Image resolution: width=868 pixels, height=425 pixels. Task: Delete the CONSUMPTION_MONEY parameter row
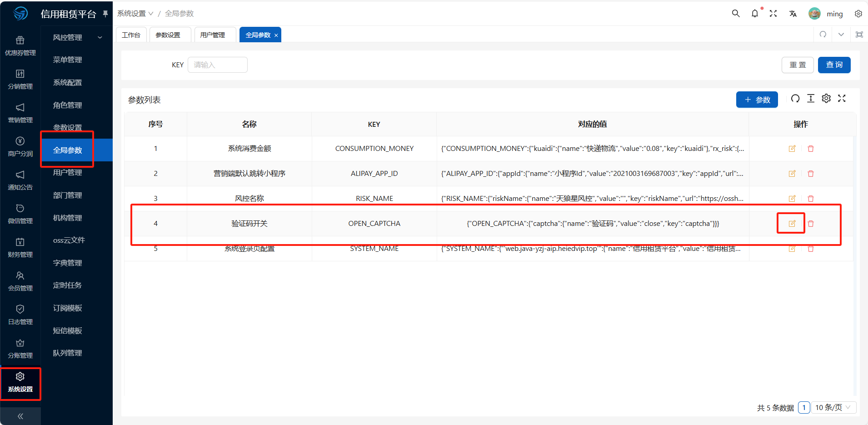(810, 149)
